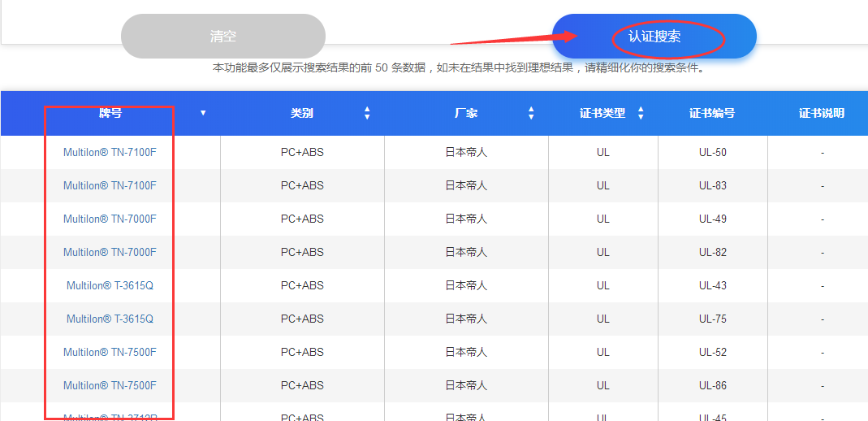
Task: Click the 日本帝人 cell in UL-75 row
Action: 466,319
